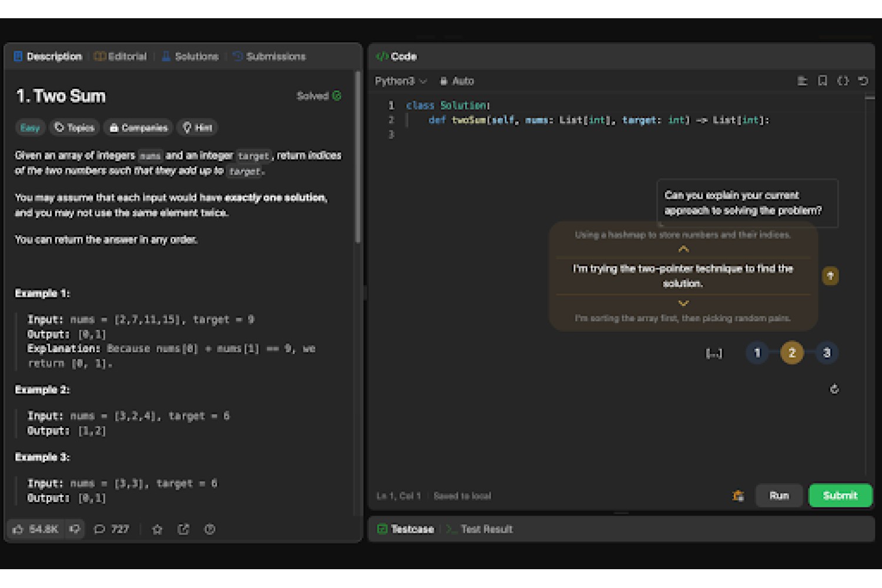882x588 pixels.
Task: Switch to the Editorial tab
Action: pos(121,56)
